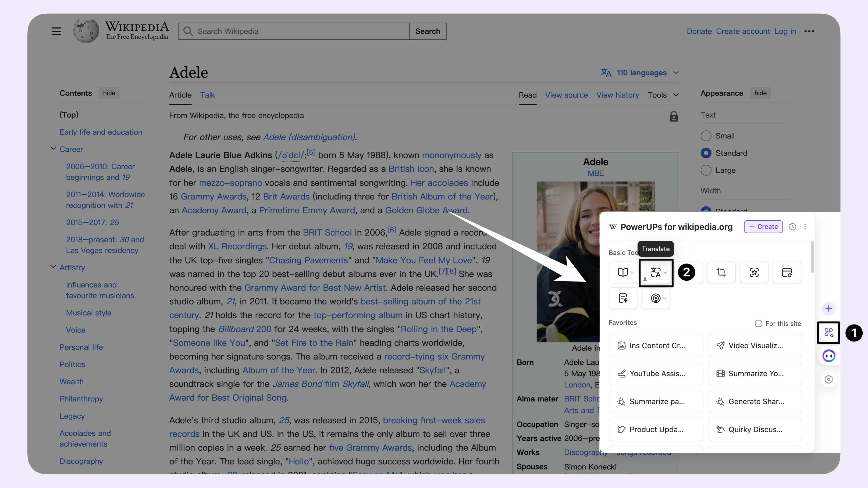
Task: Switch to the View history tab
Action: coord(618,94)
